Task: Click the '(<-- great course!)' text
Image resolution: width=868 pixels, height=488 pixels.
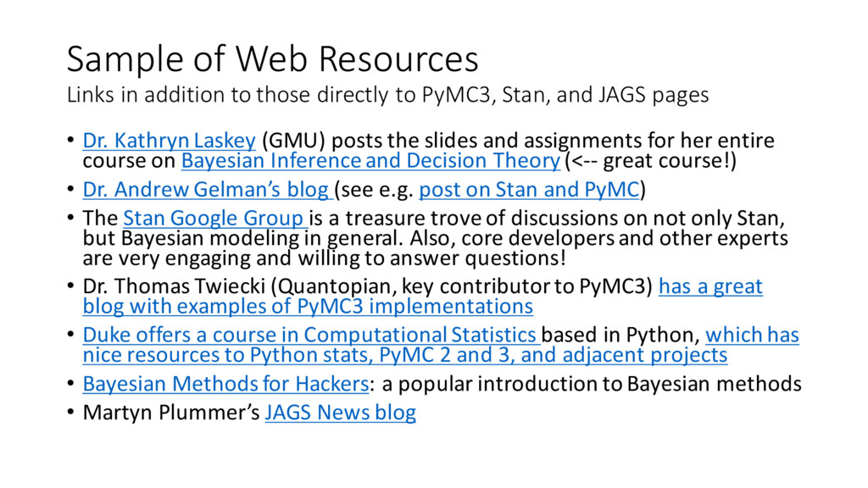Action: (651, 160)
